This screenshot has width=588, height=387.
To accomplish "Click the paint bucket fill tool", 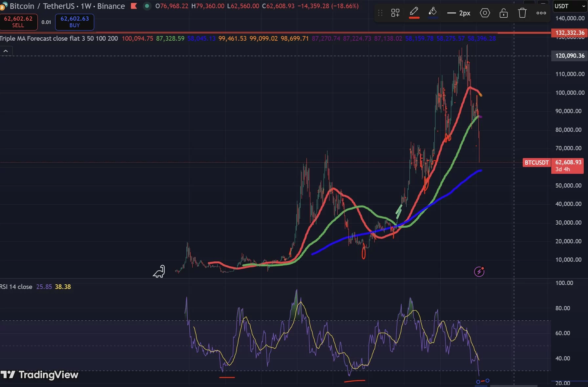I will [x=433, y=12].
